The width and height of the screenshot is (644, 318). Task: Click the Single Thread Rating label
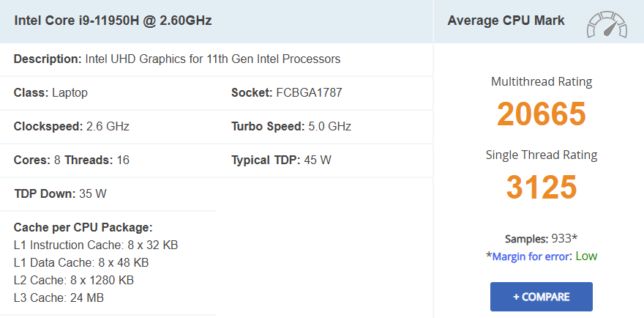click(541, 155)
